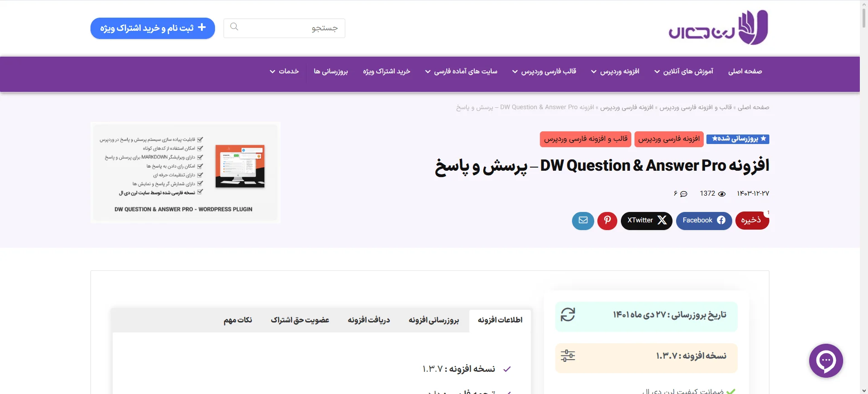Image resolution: width=868 pixels, height=394 pixels.
Task: Switch to دریافت افزونه tab
Action: (x=369, y=321)
